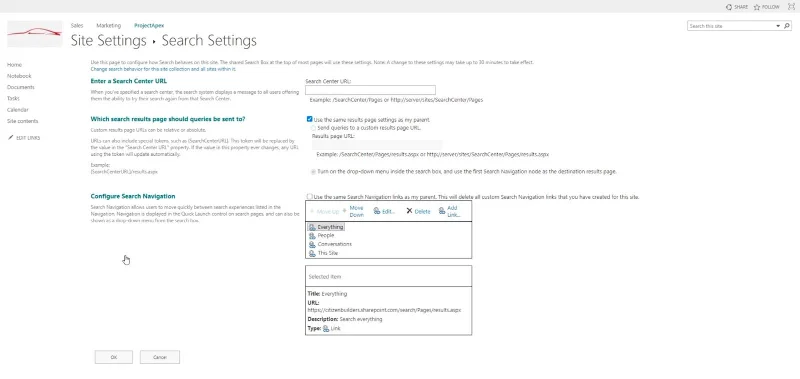This screenshot has height=379, width=800.
Task: Select Turn on the drop-down menu option
Action: pos(313,172)
